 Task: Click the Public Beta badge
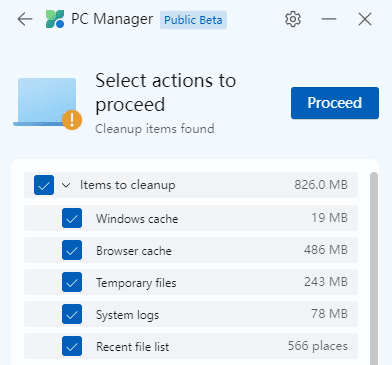click(193, 20)
